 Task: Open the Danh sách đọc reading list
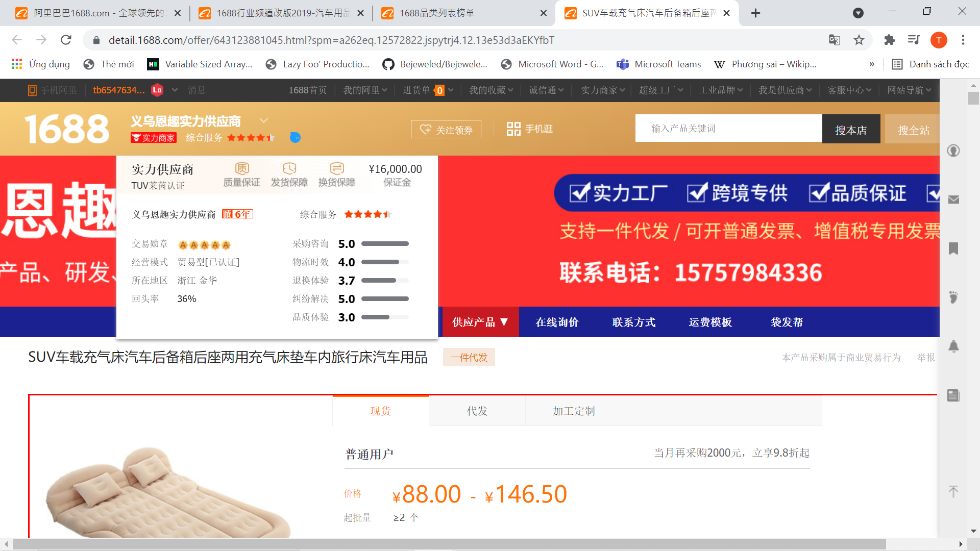tap(930, 64)
